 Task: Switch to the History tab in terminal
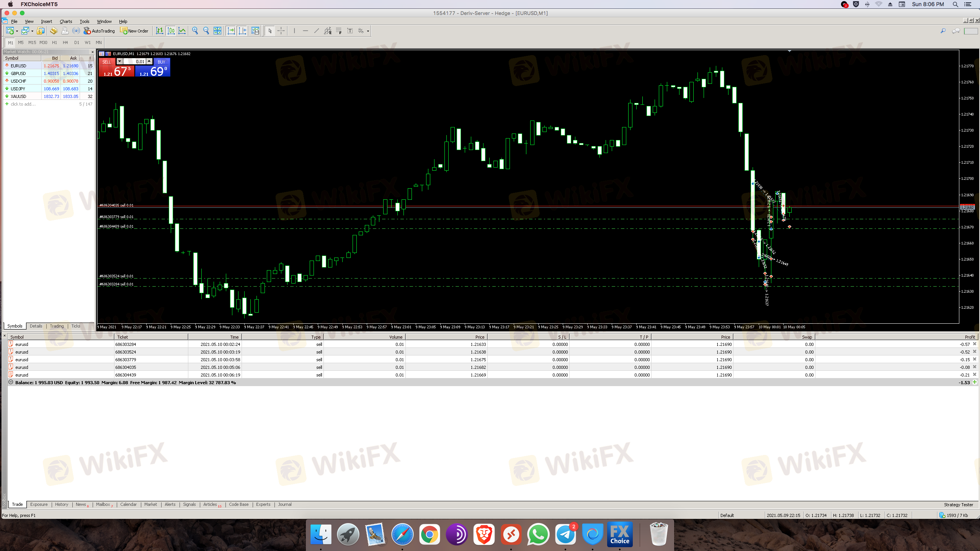coord(61,504)
